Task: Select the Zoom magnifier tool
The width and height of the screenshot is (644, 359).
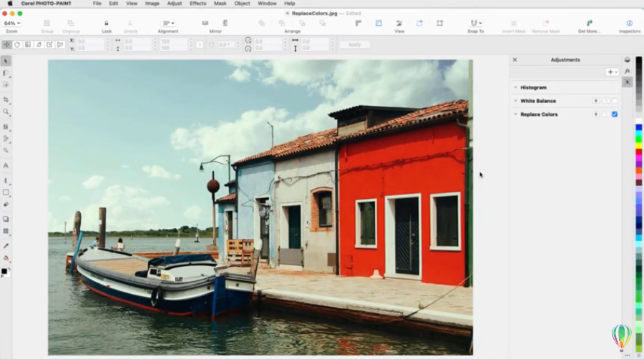Action: [x=6, y=112]
